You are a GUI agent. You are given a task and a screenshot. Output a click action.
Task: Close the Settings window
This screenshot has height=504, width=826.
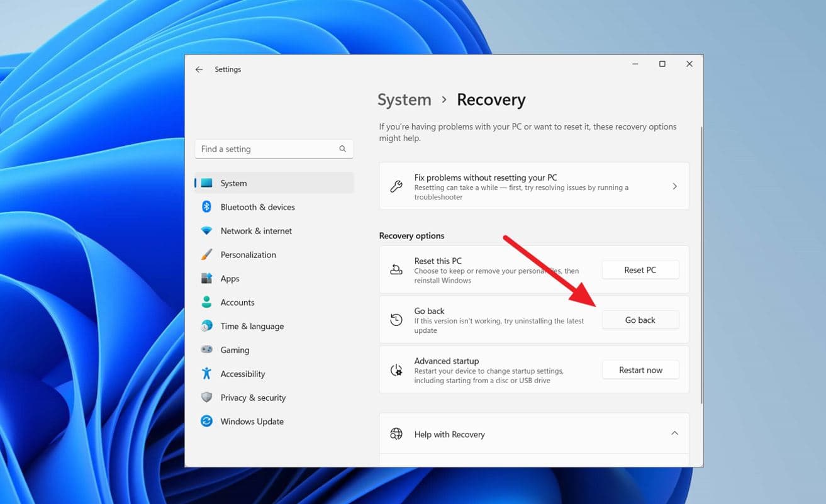689,64
